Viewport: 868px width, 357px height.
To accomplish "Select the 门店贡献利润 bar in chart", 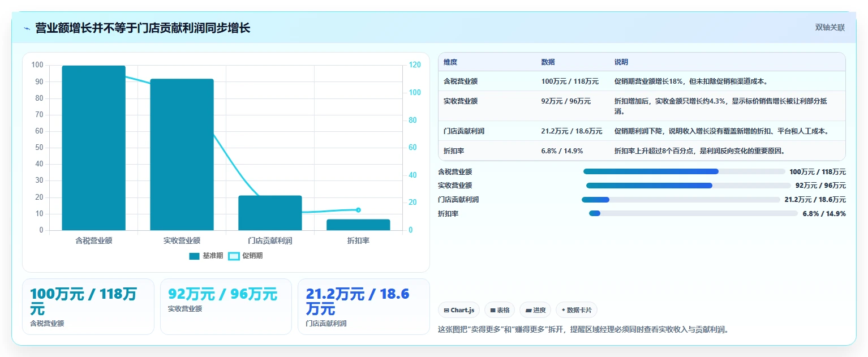I will [270, 213].
